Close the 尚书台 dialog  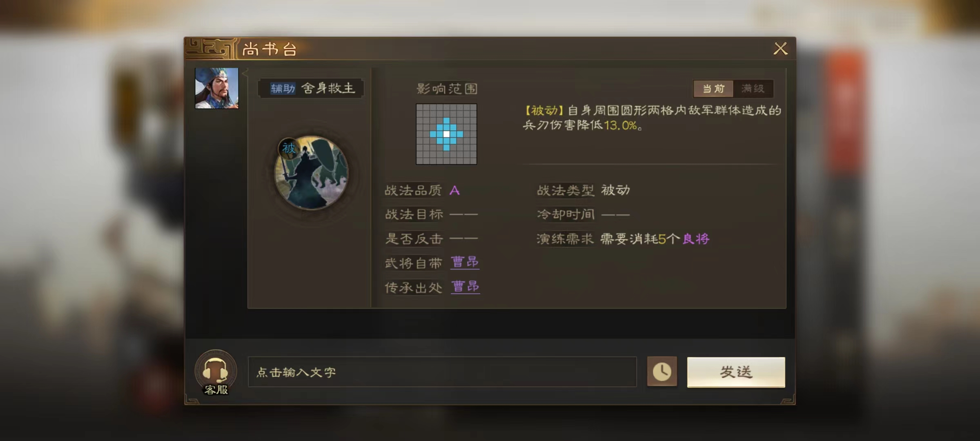pyautogui.click(x=780, y=49)
